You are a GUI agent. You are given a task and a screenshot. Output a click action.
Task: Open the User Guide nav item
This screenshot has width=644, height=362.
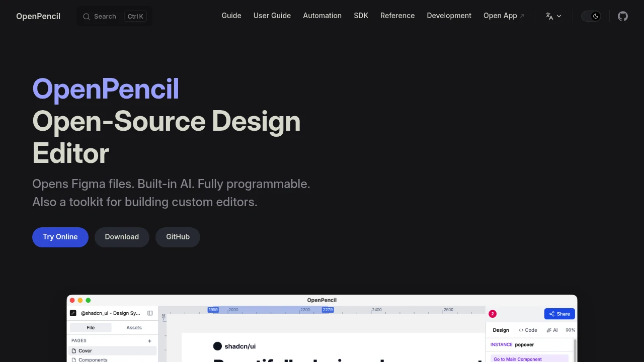pyautogui.click(x=272, y=16)
